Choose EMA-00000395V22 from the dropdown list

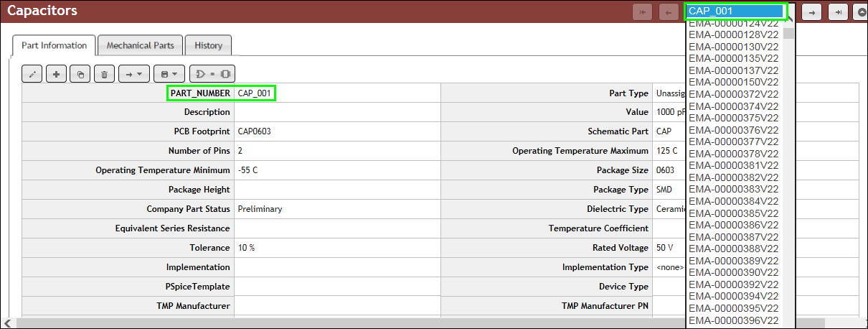click(x=734, y=308)
